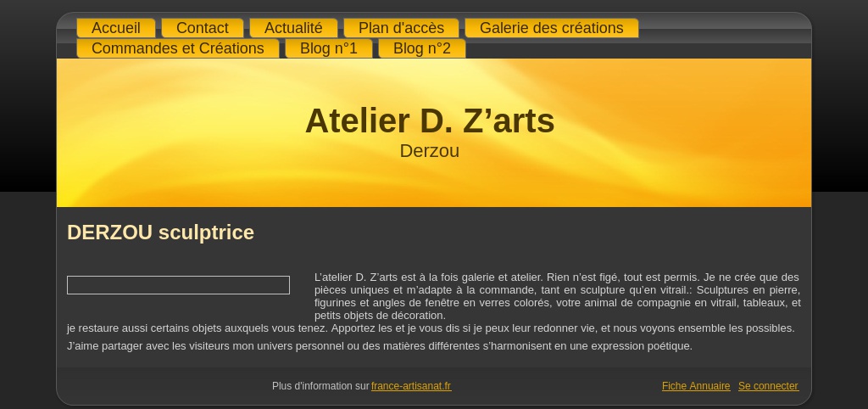Click the "Plus d'information sur" footer text
The height and width of the screenshot is (409, 868).
click(320, 386)
